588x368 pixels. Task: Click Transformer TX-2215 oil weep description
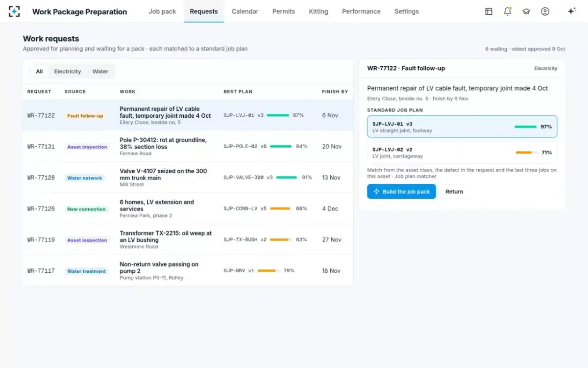click(x=166, y=237)
